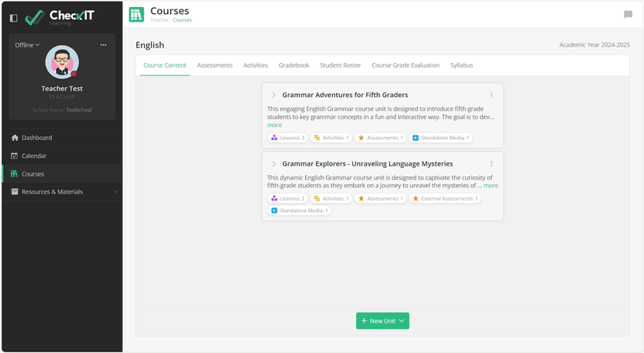This screenshot has height=353, width=644.
Task: Click Assessments: 1 badge in Grammar Explorers
Action: [x=380, y=198]
